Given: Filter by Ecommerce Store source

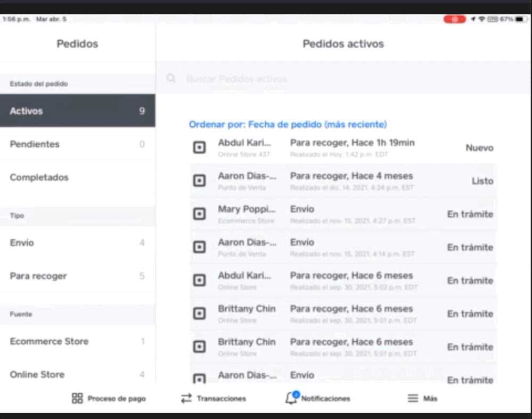Looking at the screenshot, I should tap(77, 341).
